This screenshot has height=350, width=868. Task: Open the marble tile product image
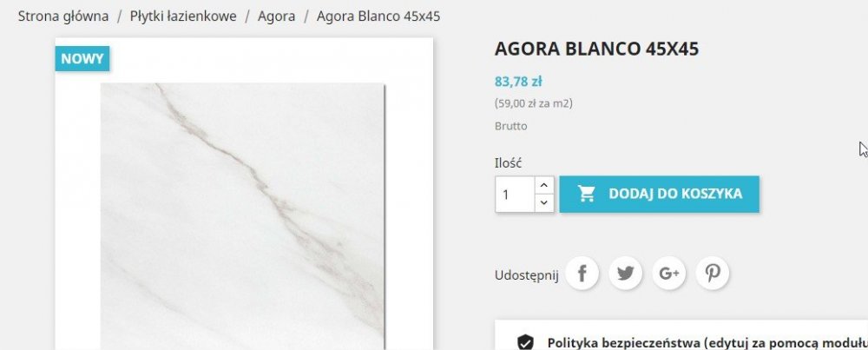pos(242,216)
